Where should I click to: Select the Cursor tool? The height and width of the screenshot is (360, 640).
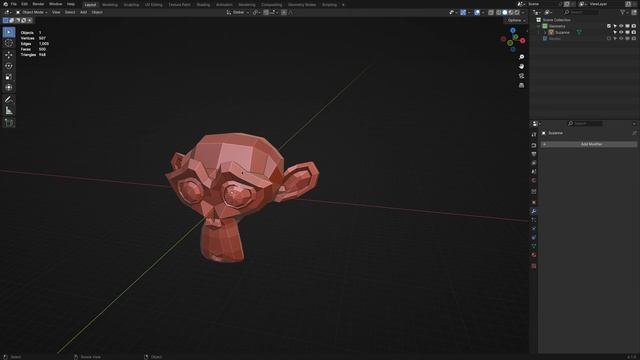click(9, 43)
